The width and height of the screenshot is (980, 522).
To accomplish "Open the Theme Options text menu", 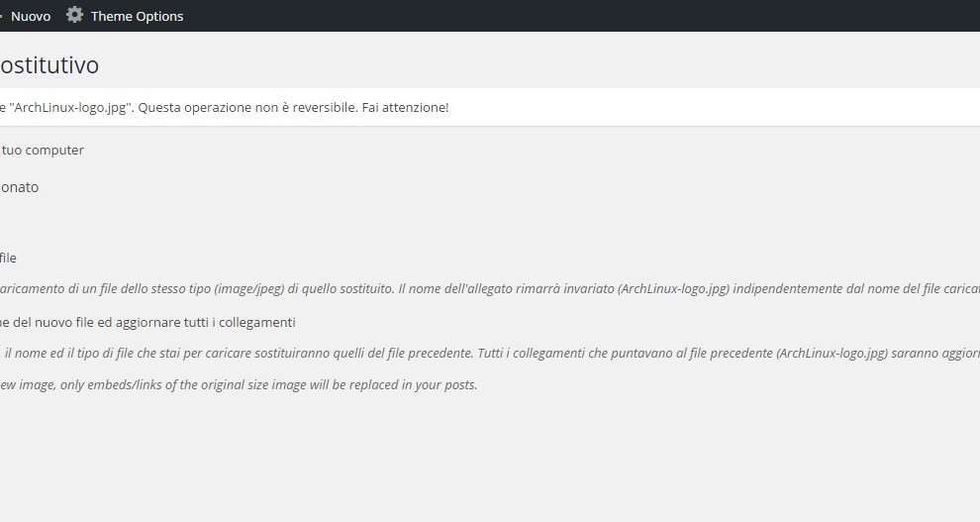I will coord(137,16).
